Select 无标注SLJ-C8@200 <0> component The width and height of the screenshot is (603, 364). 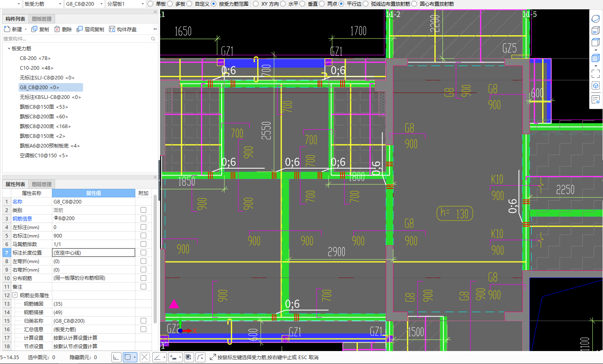tap(47, 78)
